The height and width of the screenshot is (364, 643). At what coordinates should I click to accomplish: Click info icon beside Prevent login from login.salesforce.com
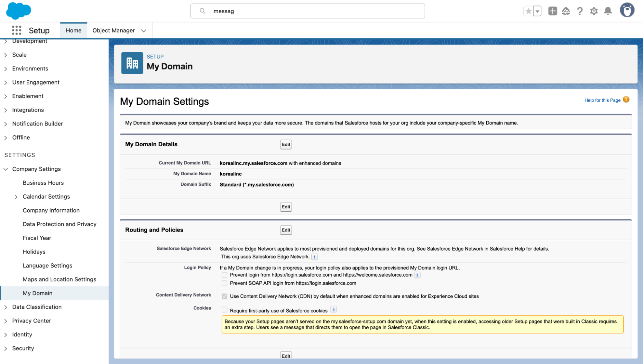point(417,275)
